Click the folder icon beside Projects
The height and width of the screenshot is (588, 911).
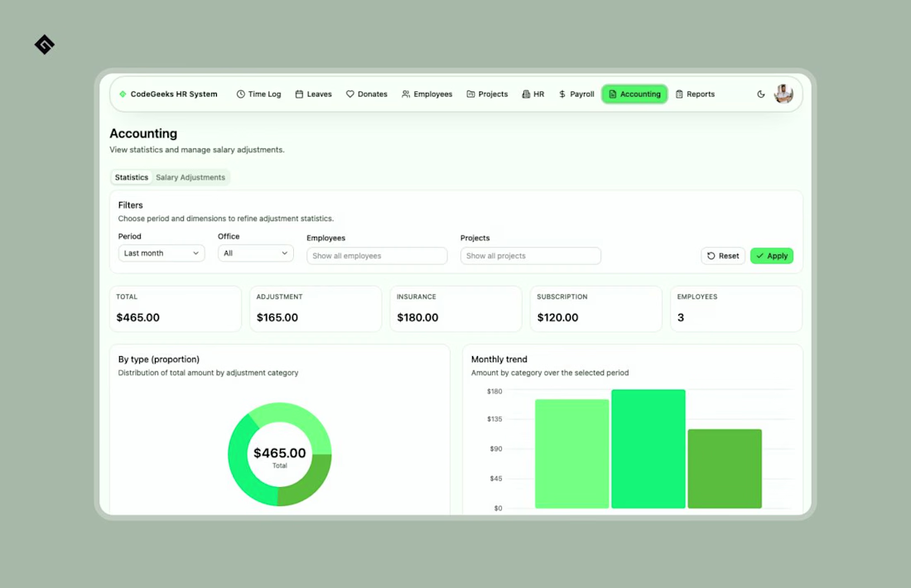tap(470, 94)
